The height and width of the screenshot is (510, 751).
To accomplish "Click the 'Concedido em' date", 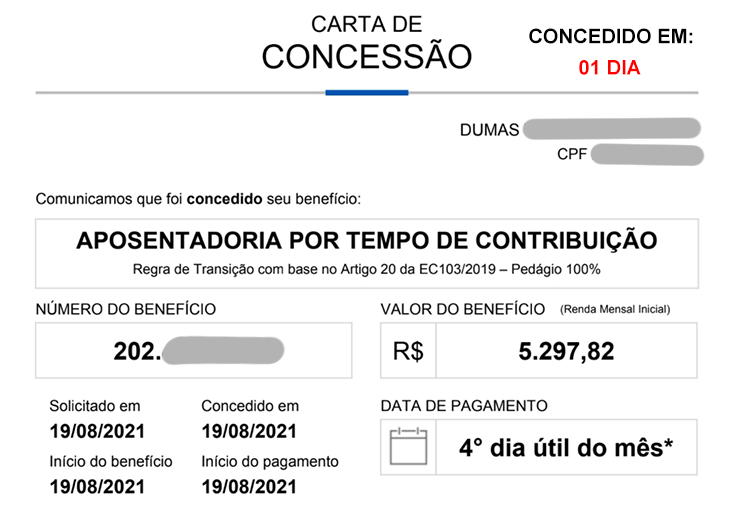I will tap(249, 431).
